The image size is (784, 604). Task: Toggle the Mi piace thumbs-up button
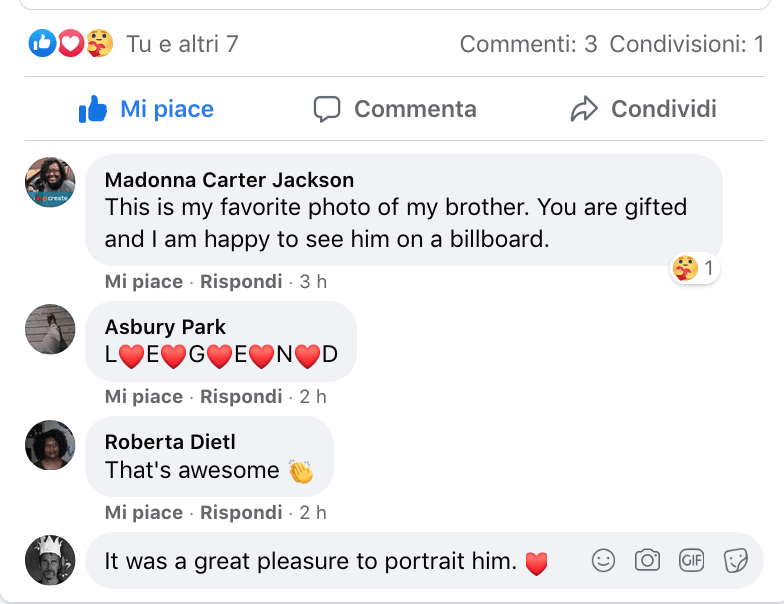pos(146,109)
